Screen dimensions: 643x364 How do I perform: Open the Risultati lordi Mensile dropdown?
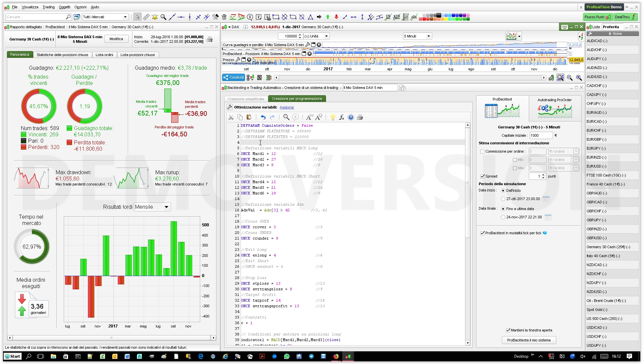(x=152, y=207)
